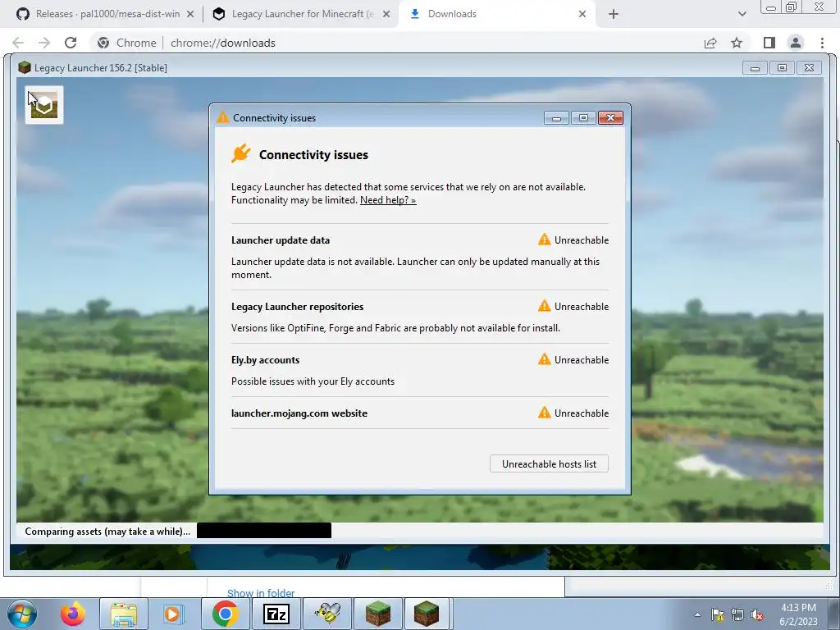Show hidden system tray icons
The image size is (840, 630).
click(697, 614)
